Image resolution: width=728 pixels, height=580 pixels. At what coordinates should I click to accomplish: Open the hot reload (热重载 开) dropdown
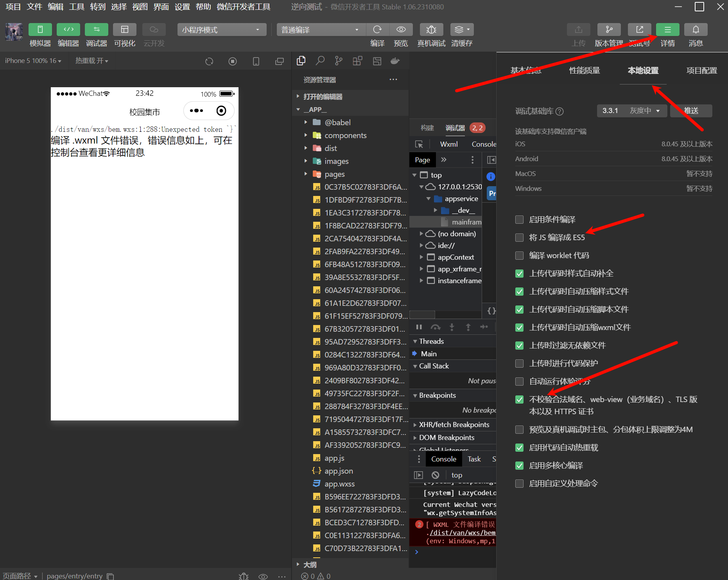point(91,61)
